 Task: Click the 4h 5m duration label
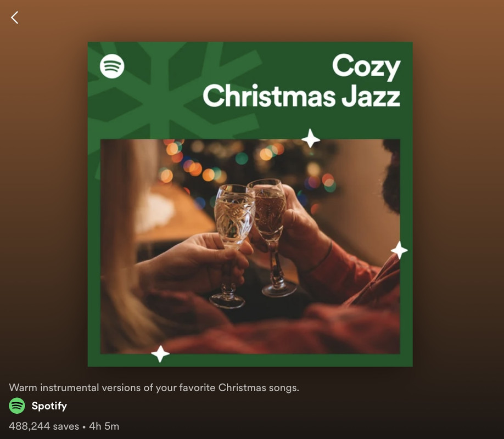(x=104, y=426)
